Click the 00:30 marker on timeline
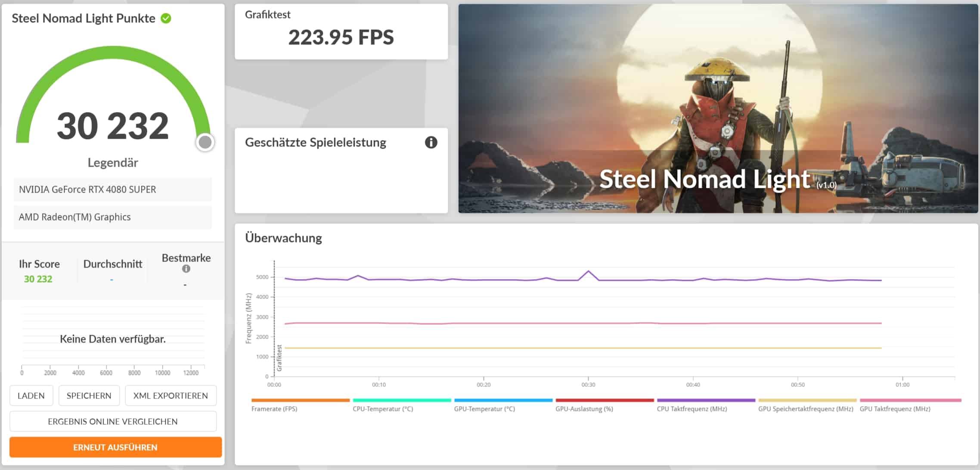 (x=588, y=384)
